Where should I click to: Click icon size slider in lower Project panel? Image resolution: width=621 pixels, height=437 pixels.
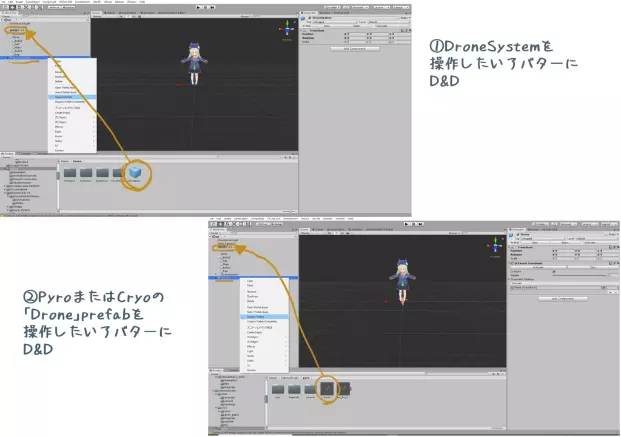497,428
